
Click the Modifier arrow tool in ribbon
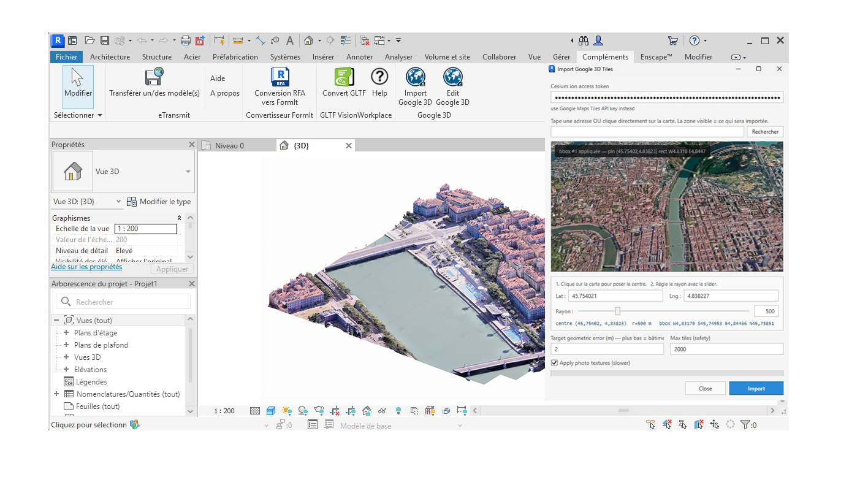(78, 86)
